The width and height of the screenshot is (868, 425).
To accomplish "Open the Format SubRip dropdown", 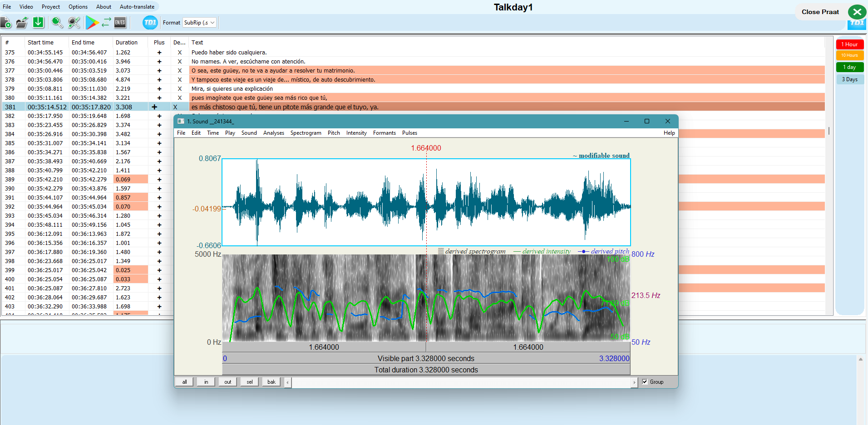I will (x=200, y=23).
